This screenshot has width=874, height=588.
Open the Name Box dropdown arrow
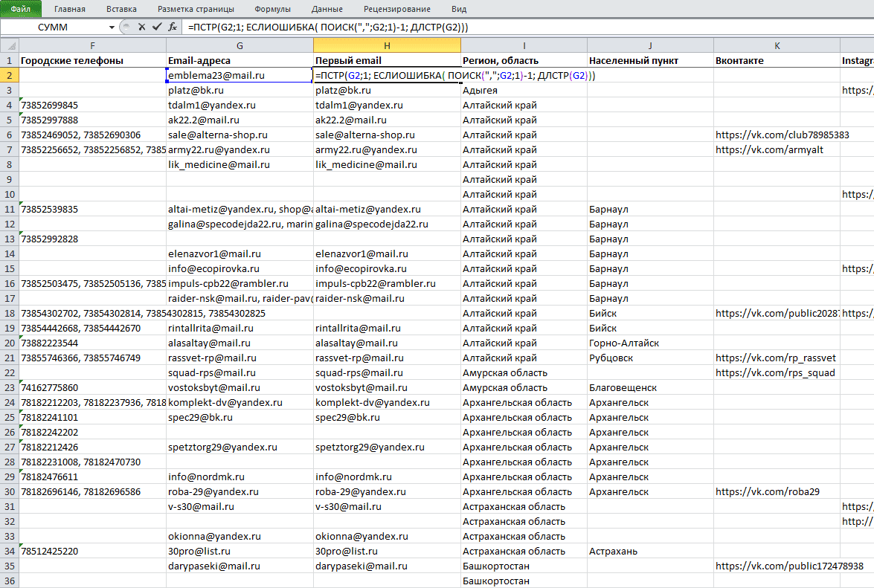point(112,27)
